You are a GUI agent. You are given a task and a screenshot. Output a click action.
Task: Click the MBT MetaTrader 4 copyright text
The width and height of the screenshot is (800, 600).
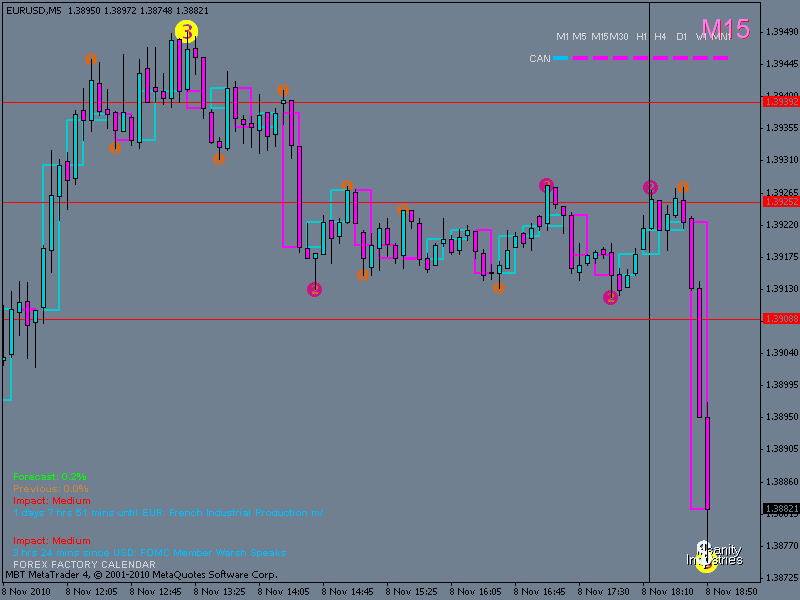[141, 575]
